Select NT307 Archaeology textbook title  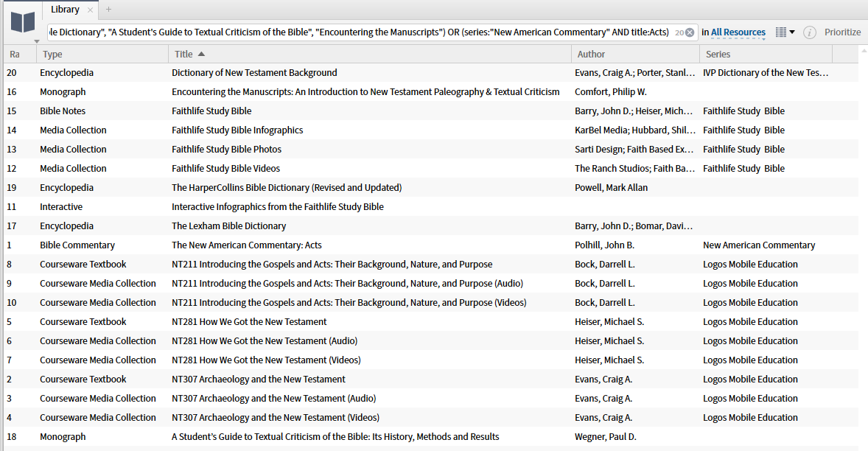tap(259, 379)
